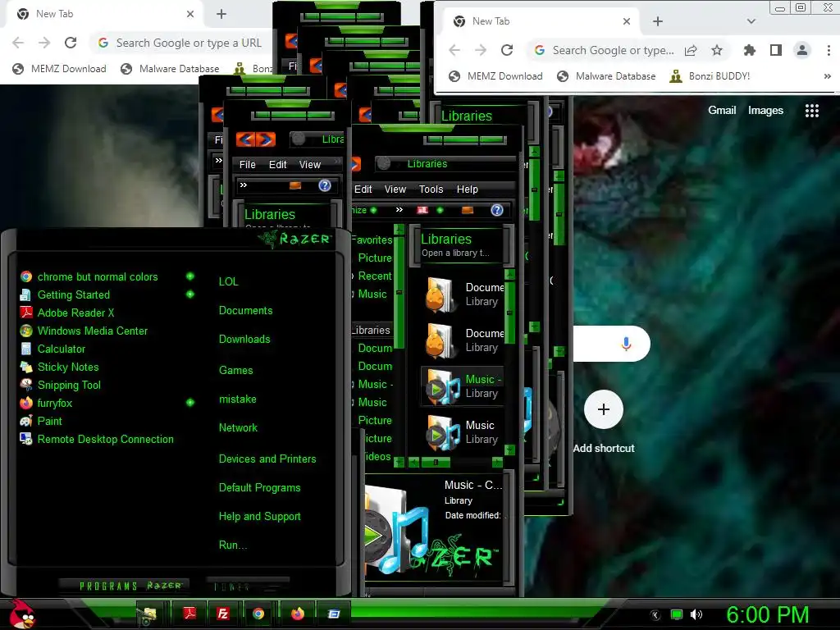Click Add shortcut plus button
Viewport: 840px width, 630px height.
click(603, 409)
